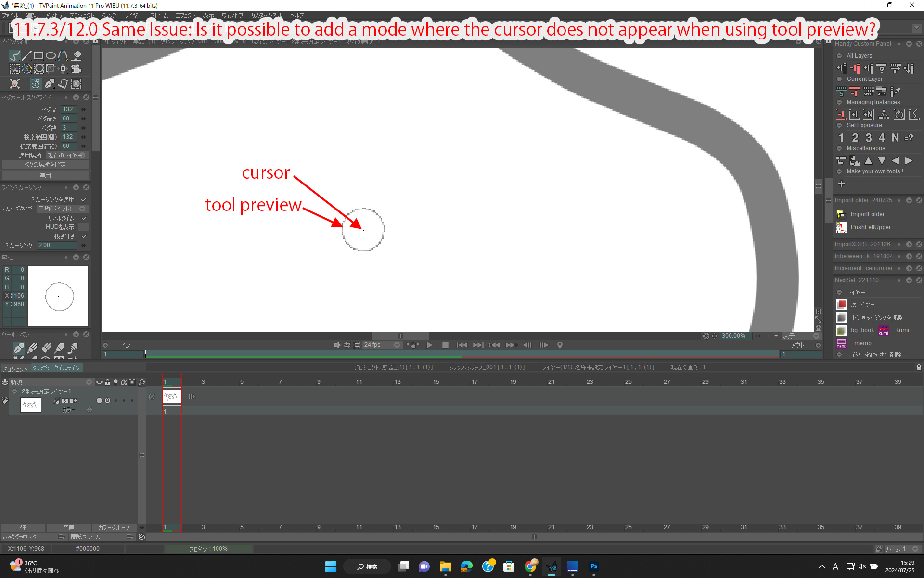Expand the ImportXDTS_201126 panel

(909, 244)
